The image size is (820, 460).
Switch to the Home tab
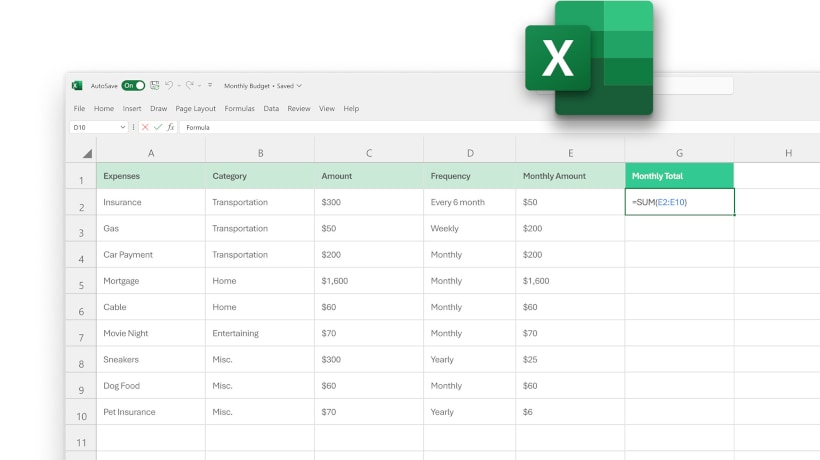tap(104, 109)
